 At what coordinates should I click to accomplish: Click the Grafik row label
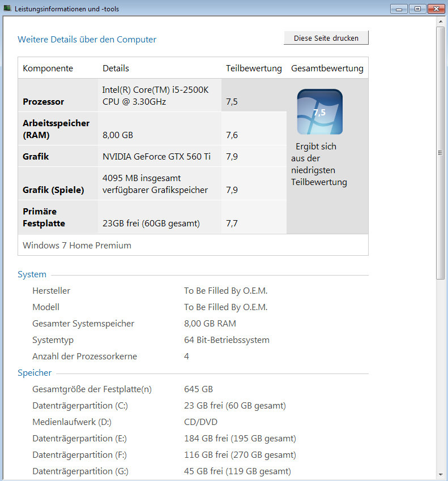36,156
